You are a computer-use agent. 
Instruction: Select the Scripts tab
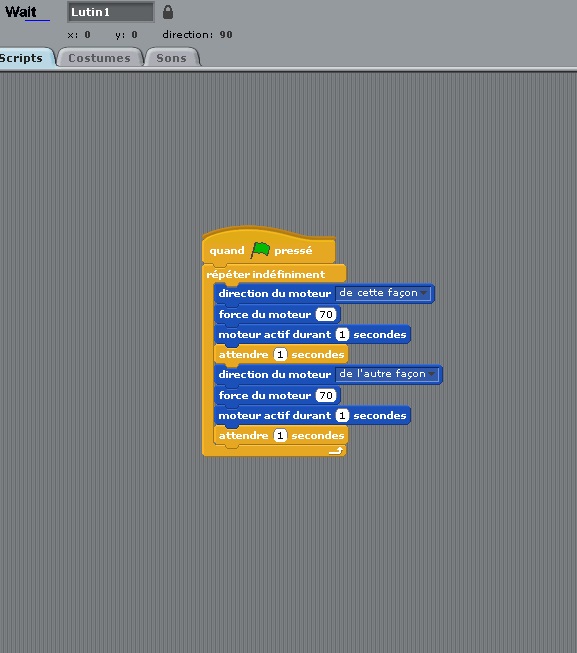[23, 58]
